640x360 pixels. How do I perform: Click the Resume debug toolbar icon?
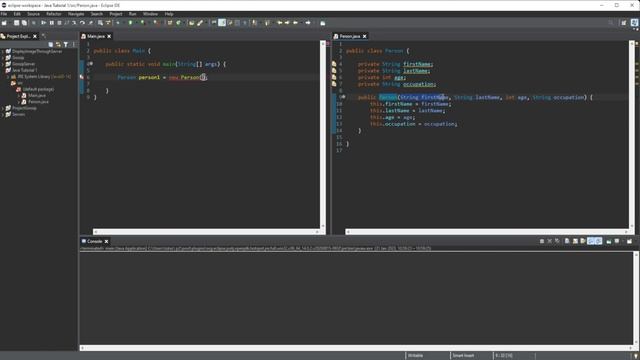[x=43, y=23]
